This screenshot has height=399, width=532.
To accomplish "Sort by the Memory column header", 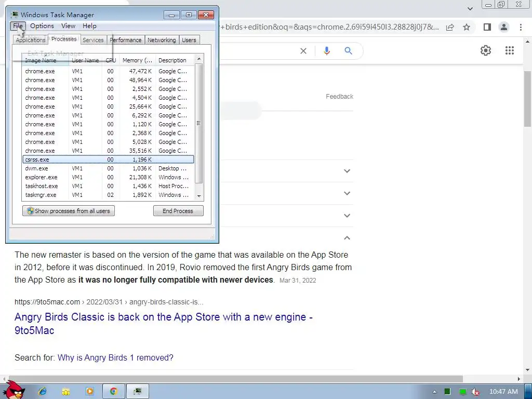I will pos(137,60).
